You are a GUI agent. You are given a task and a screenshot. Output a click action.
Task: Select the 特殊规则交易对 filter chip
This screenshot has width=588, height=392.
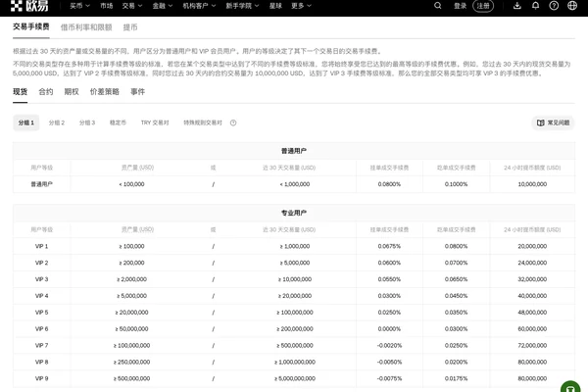tap(203, 122)
